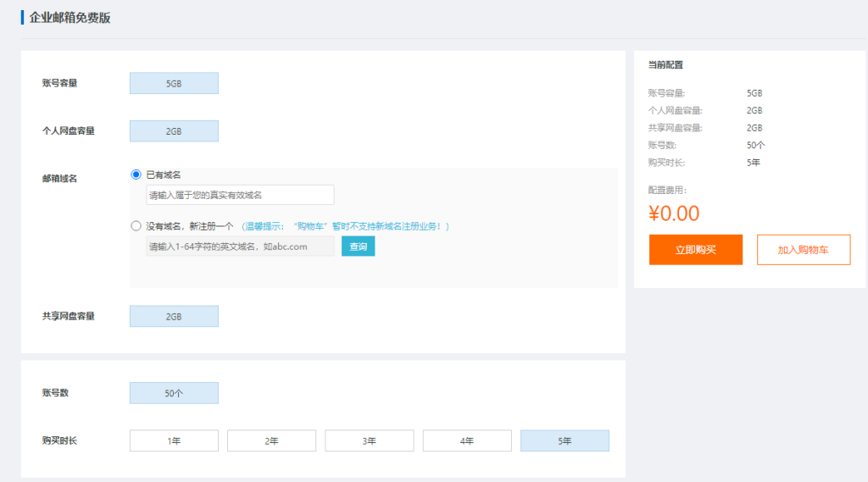Click the ¥0.00 configuration price
This screenshot has width=868, height=482.
[674, 213]
